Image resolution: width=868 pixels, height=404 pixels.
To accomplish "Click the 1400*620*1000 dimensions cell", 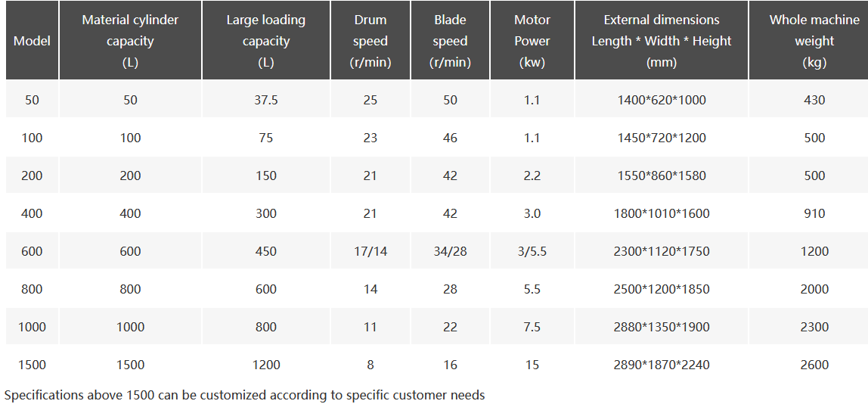I will (x=662, y=100).
